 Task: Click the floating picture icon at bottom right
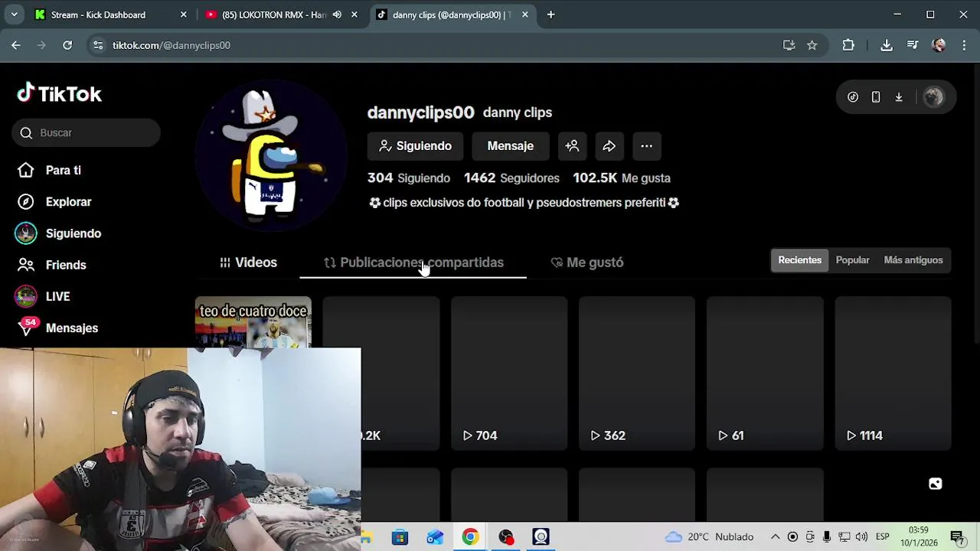(x=935, y=484)
